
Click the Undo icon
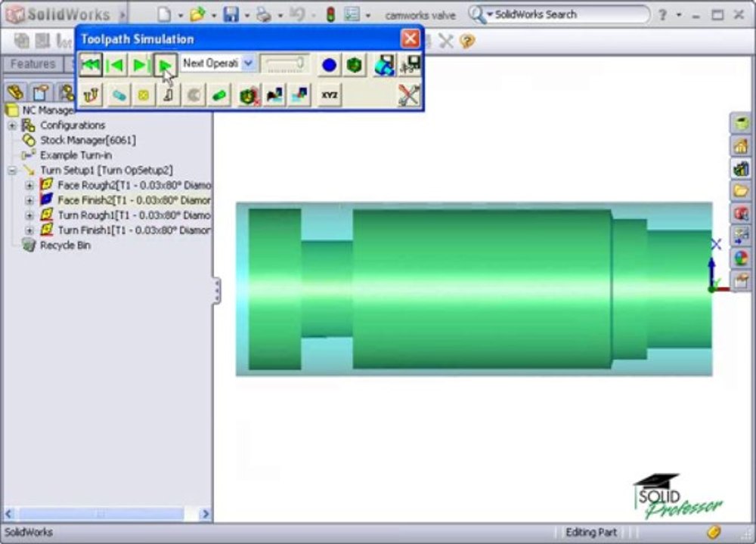pyautogui.click(x=297, y=14)
